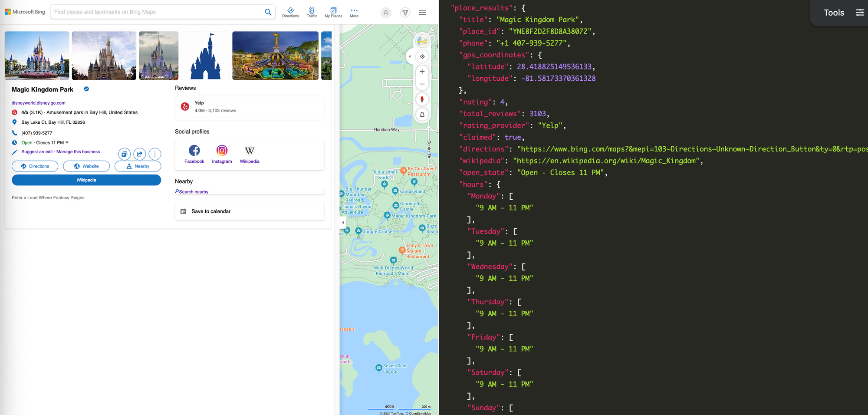Open the Yelp reviews card
The height and width of the screenshot is (415, 868).
coord(250,107)
